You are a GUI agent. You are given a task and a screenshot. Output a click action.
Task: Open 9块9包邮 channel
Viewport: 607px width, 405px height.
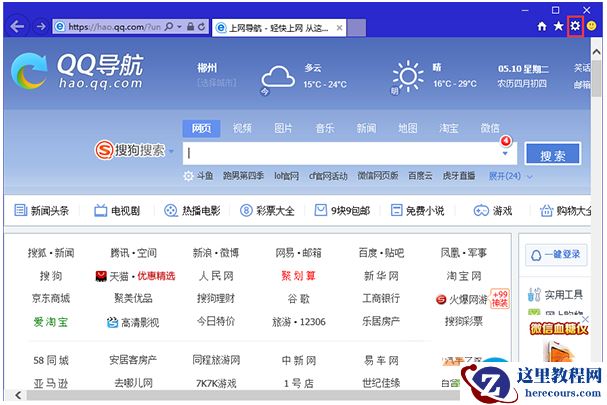pos(342,211)
